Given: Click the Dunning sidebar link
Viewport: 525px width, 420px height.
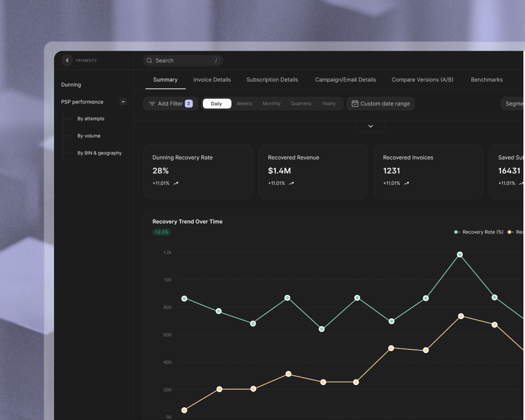Looking at the screenshot, I should 71,85.
